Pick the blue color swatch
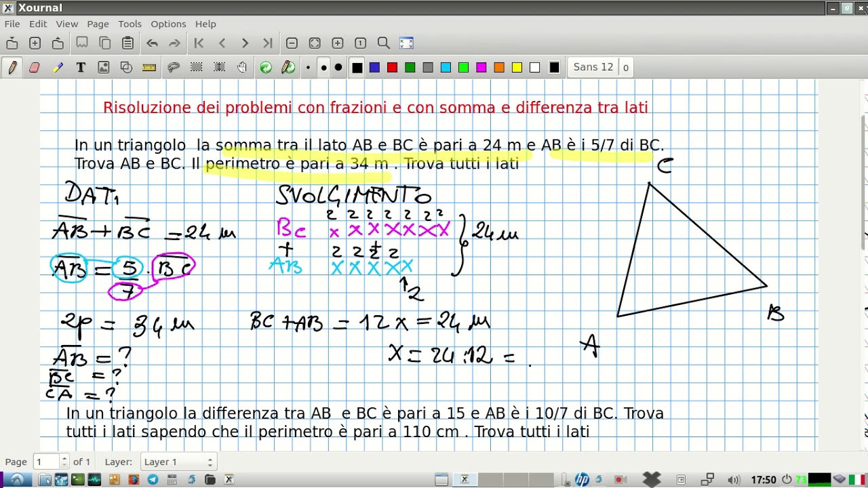 pos(374,67)
